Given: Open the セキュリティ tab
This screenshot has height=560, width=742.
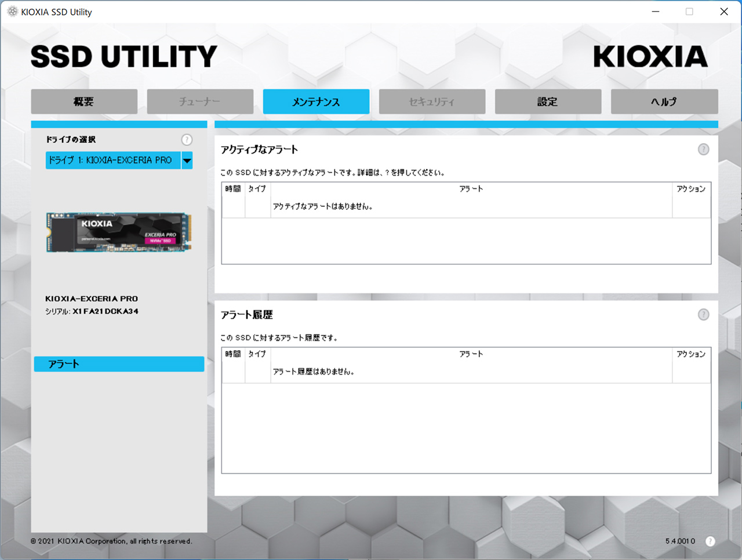Looking at the screenshot, I should (432, 101).
